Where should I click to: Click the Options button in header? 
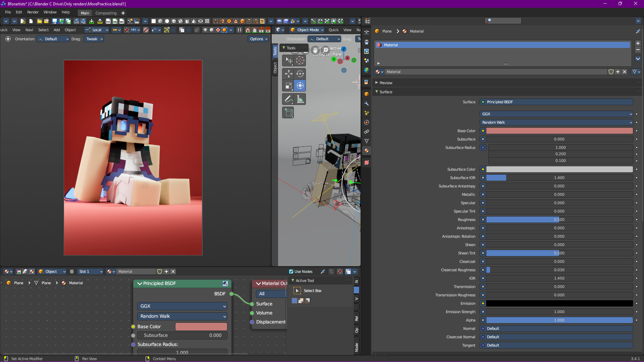tap(259, 39)
